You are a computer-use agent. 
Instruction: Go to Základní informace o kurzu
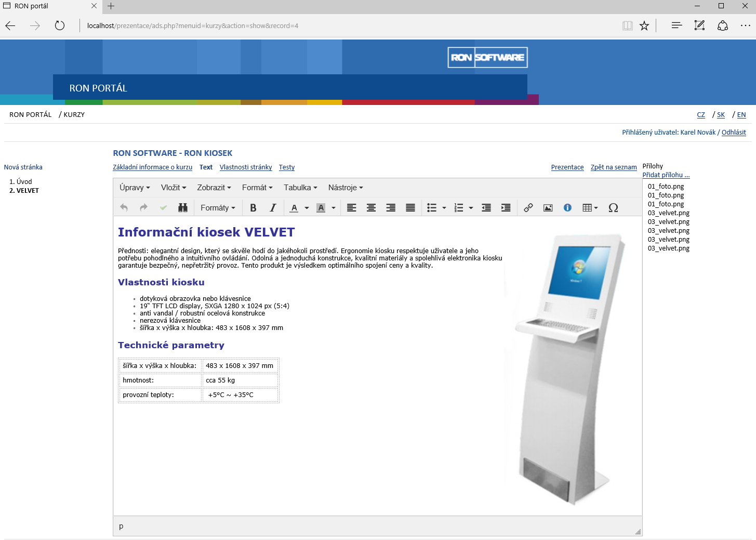[153, 167]
